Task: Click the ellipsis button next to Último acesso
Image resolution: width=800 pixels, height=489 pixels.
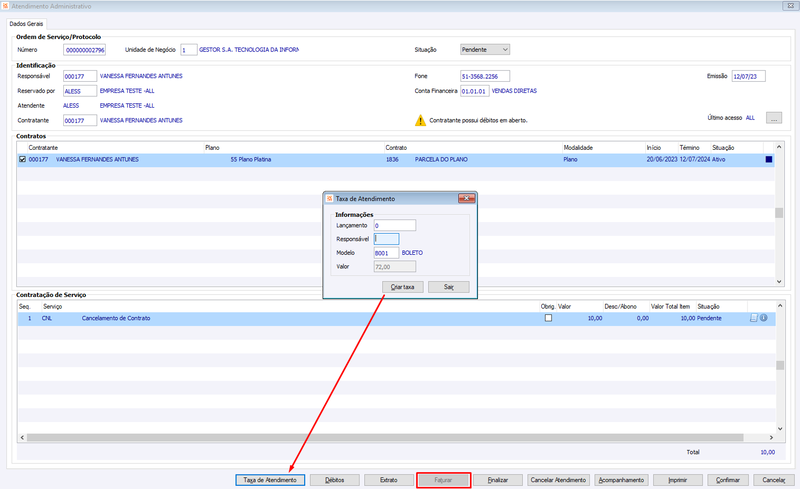Action: point(774,118)
